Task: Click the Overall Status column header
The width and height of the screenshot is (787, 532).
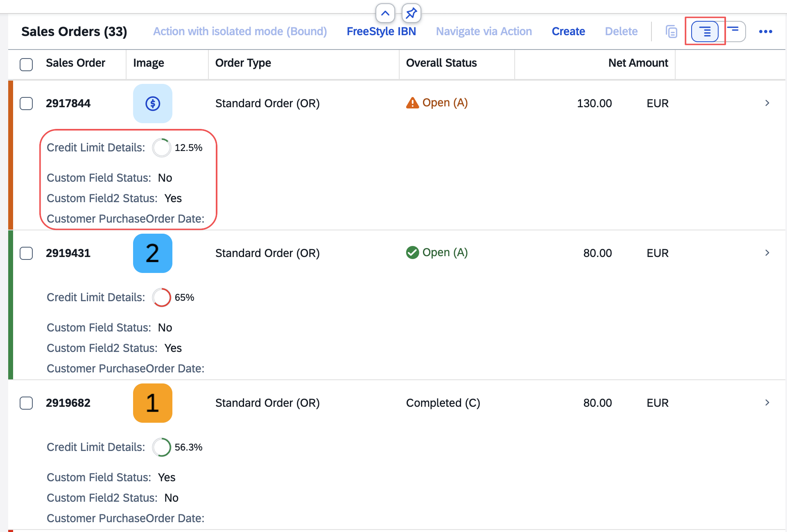Action: (x=441, y=63)
